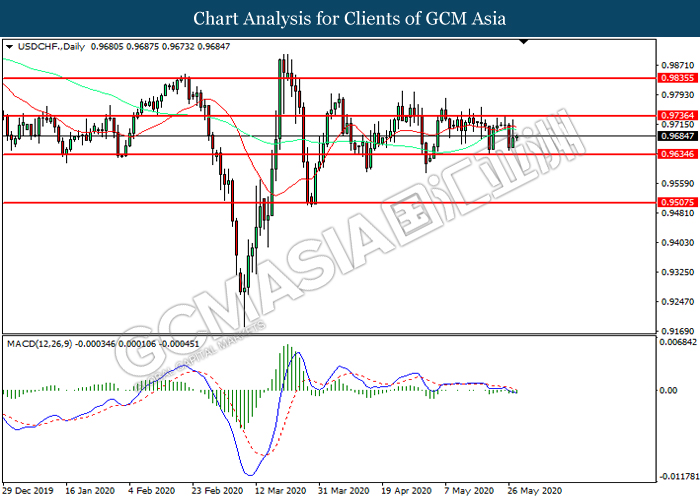The height and width of the screenshot is (500, 700).
Task: Click the 12 Mar 2020 date label
Action: tap(280, 491)
